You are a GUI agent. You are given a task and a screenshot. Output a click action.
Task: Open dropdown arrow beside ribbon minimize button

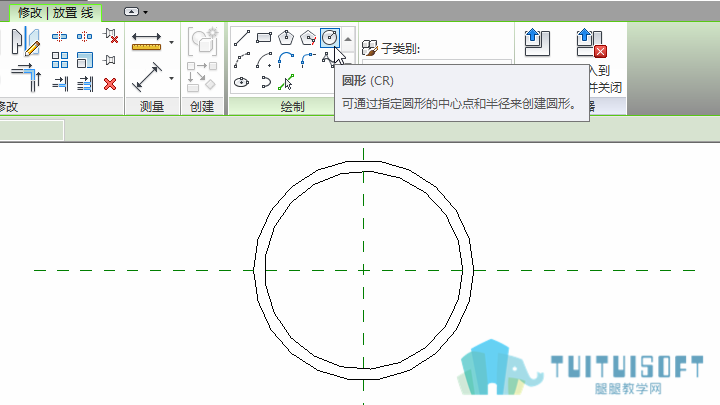146,12
